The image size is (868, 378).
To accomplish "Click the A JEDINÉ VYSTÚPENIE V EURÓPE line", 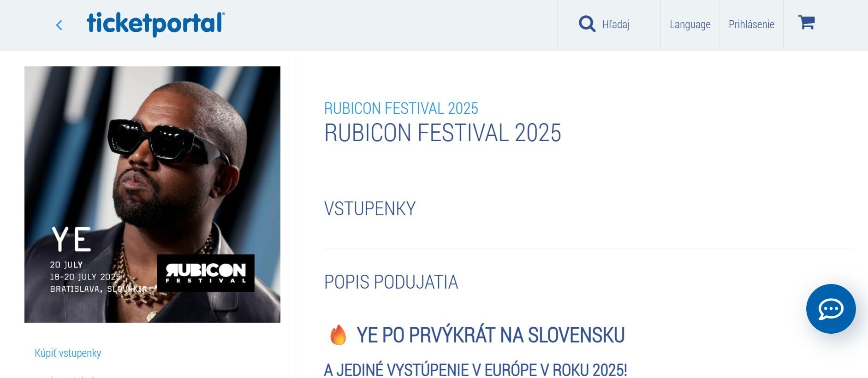I will [x=476, y=370].
